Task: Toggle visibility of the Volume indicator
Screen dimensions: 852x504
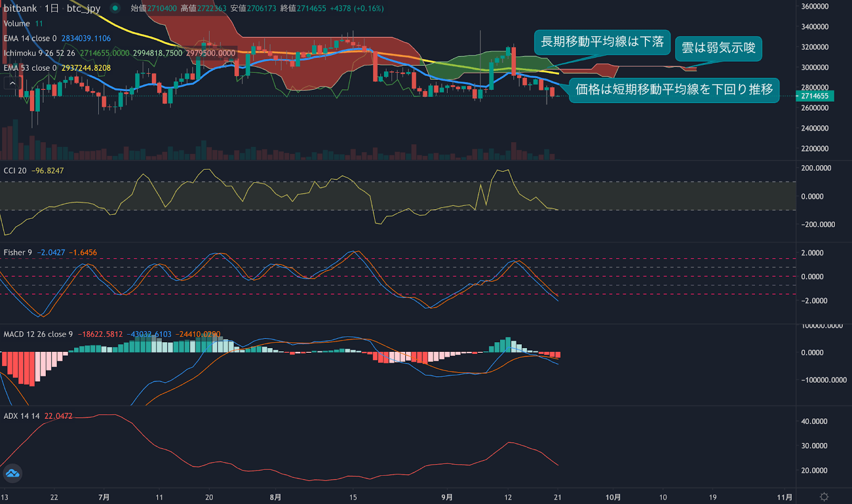Action: coord(16,23)
